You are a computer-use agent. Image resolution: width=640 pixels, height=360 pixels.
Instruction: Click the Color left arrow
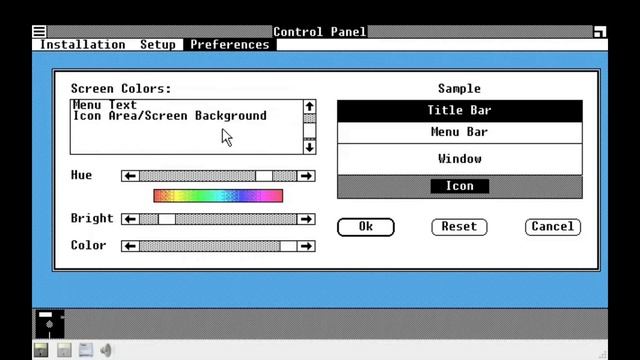click(130, 246)
